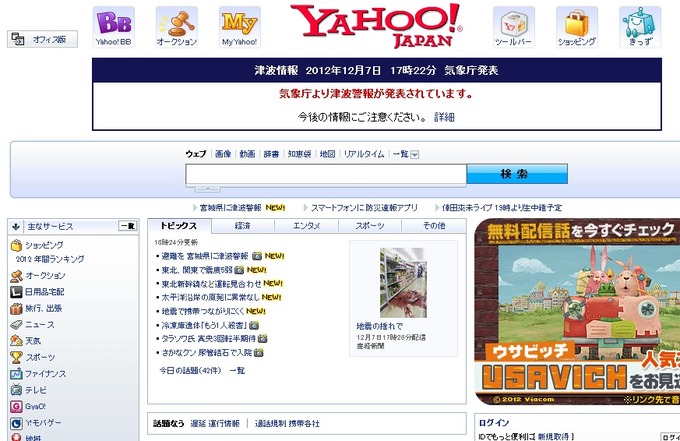Select the 辞書 search category

coord(271,154)
